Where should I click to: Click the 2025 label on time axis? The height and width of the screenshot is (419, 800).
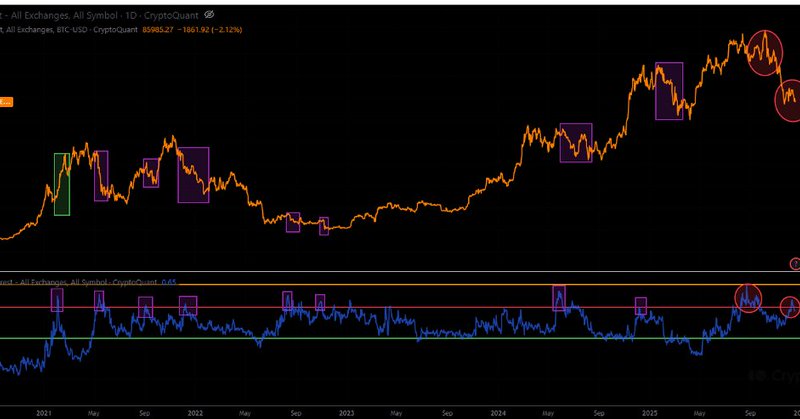650,413
